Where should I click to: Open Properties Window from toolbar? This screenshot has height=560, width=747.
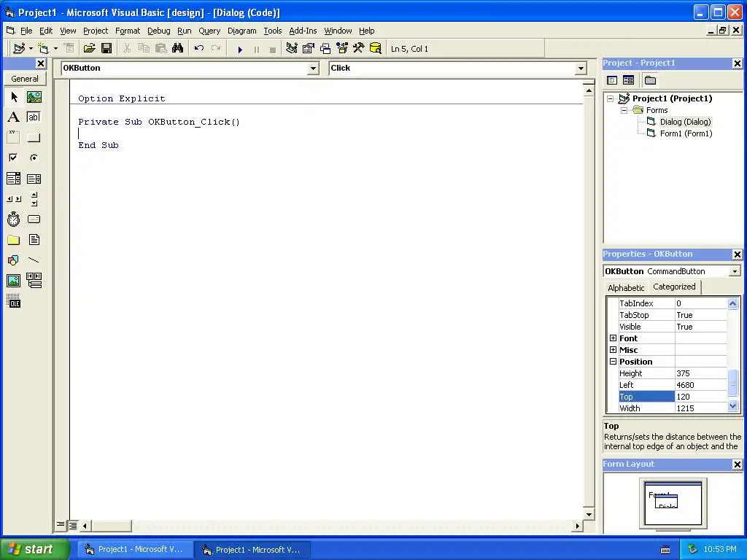tap(309, 49)
